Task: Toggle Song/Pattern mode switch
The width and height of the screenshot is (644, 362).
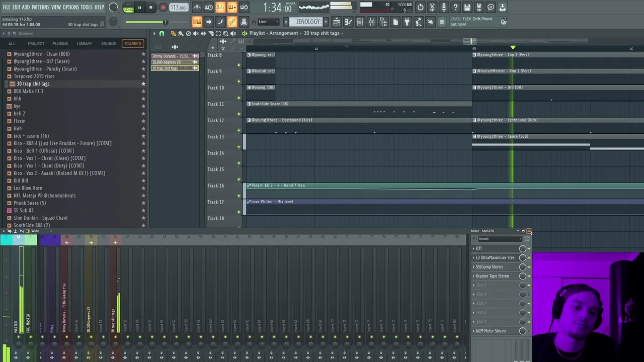Action: click(128, 8)
